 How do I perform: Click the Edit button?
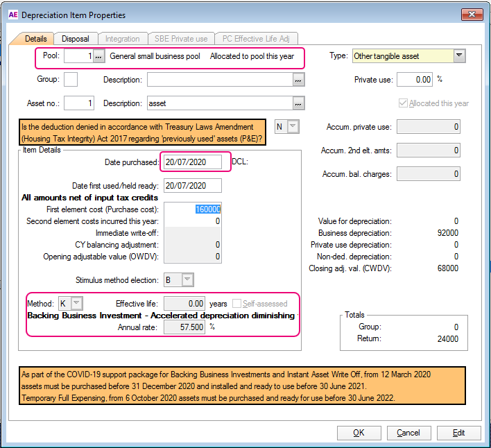(458, 433)
